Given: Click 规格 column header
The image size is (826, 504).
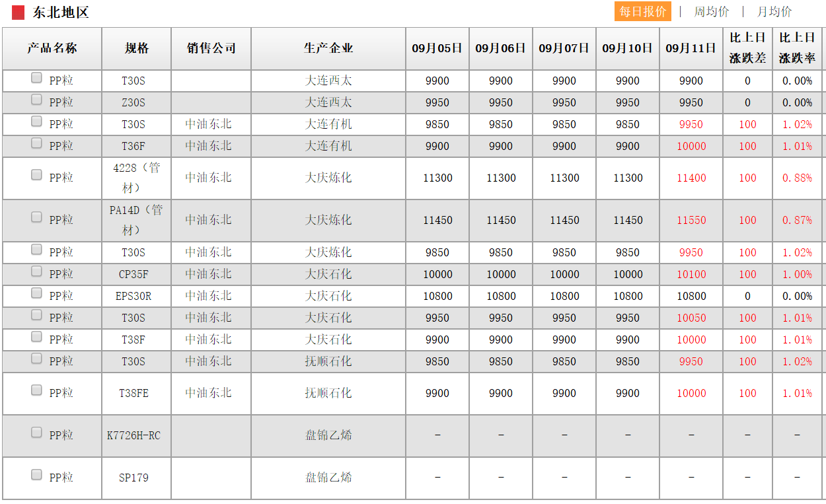Looking at the screenshot, I should tap(137, 48).
